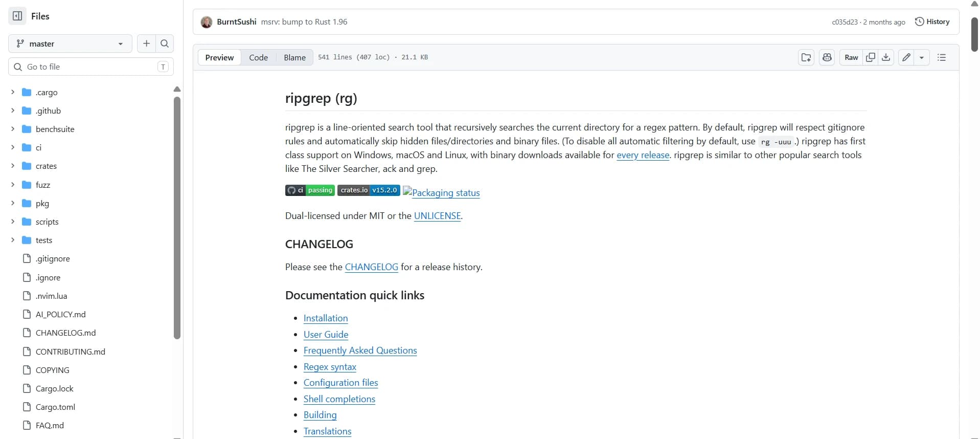
Task: Add a file with the plus icon
Action: click(x=146, y=43)
